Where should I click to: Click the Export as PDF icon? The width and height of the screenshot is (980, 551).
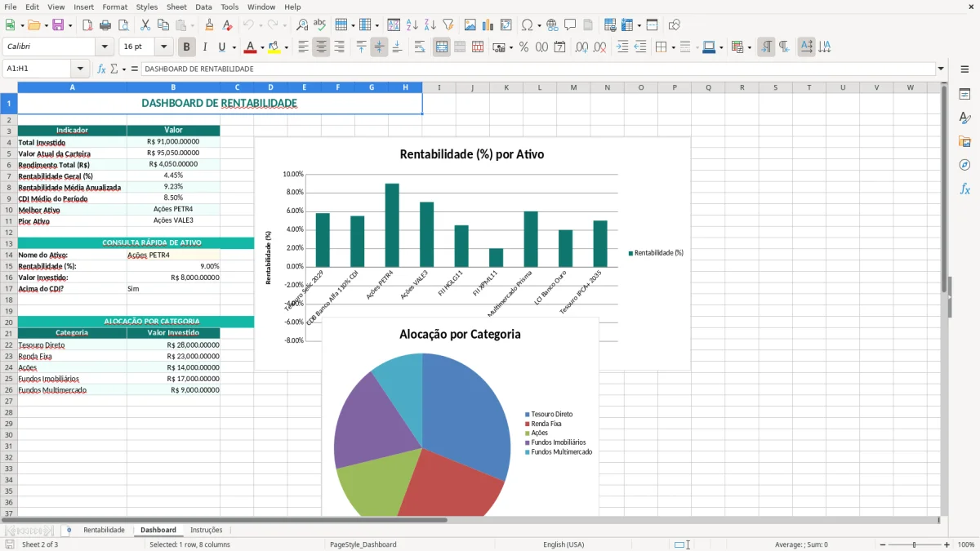pos(87,25)
